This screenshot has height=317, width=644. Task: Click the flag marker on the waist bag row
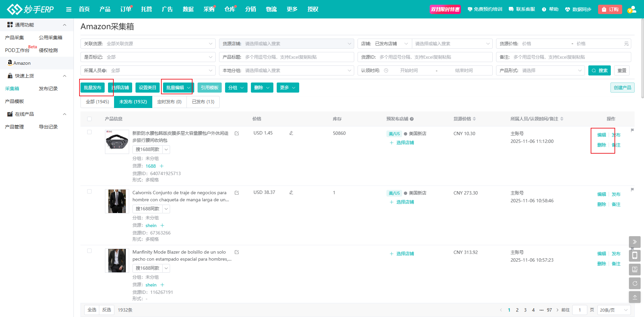tap(632, 130)
